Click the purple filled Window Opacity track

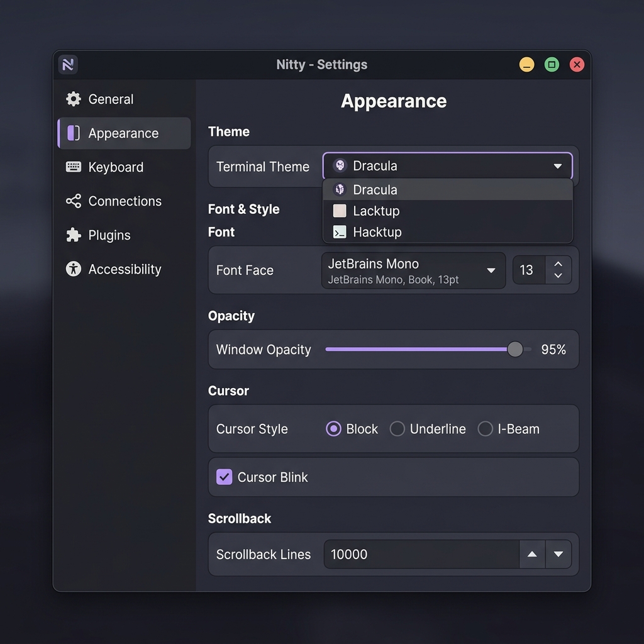pyautogui.click(x=416, y=349)
